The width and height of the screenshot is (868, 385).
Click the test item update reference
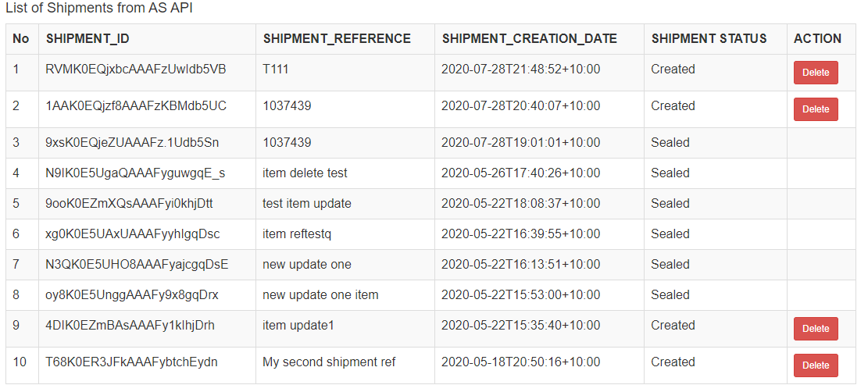(x=307, y=204)
